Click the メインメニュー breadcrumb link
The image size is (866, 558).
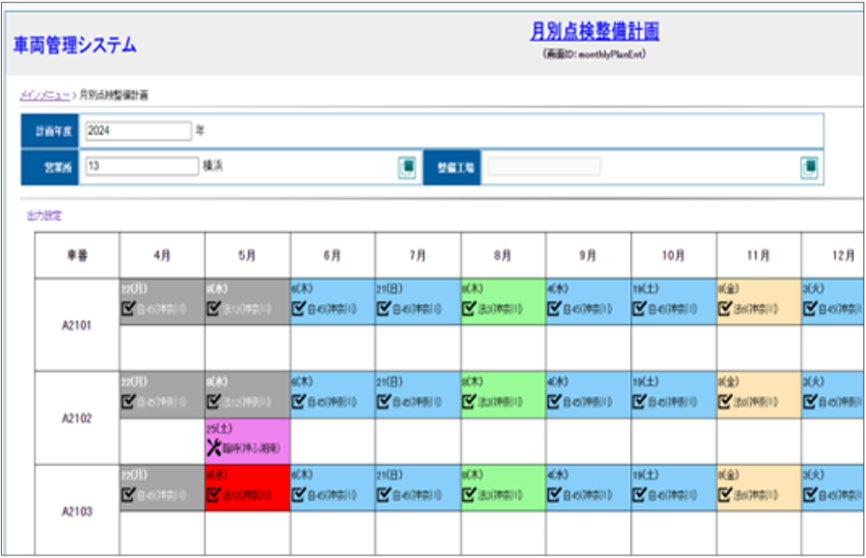45,94
